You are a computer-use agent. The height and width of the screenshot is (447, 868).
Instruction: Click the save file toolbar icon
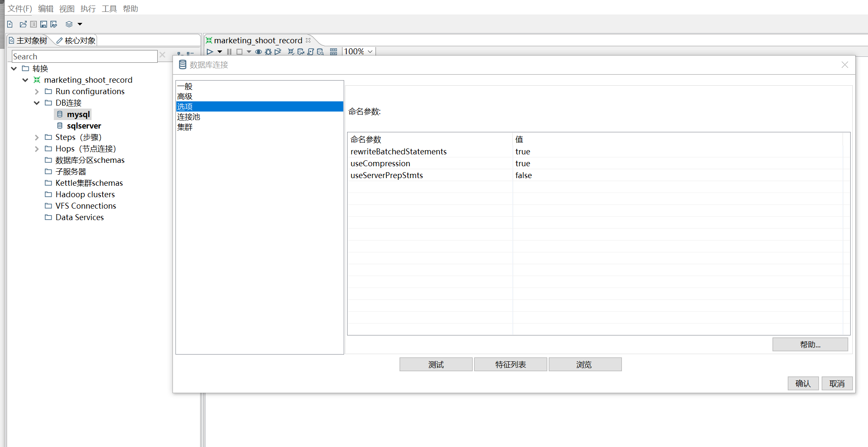tap(44, 24)
